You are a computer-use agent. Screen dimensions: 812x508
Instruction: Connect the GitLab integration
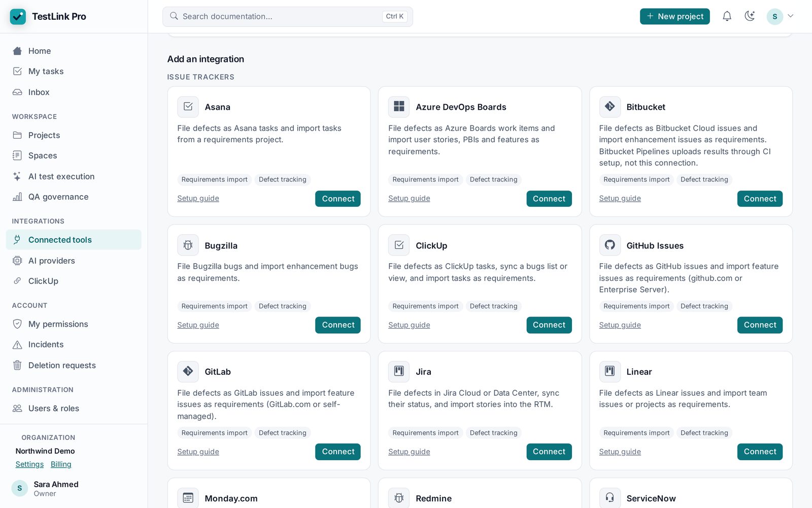[x=338, y=452]
